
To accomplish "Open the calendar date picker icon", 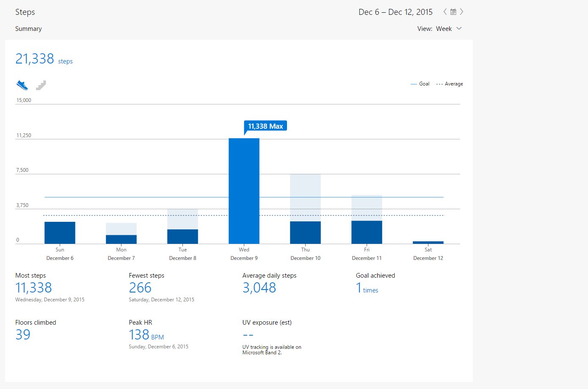I will [453, 12].
